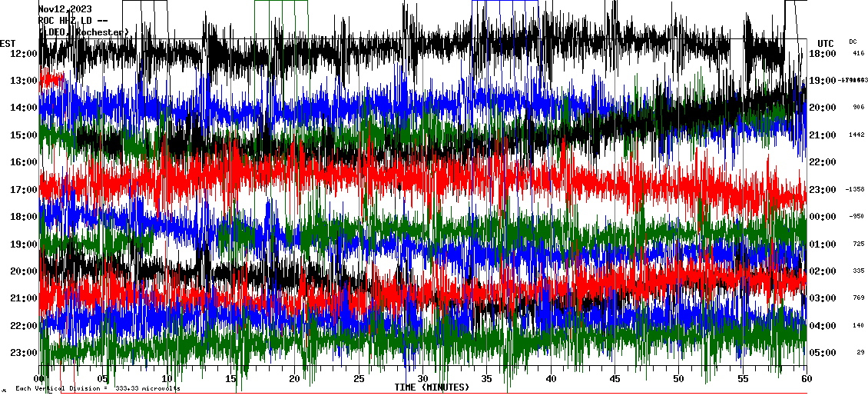Click the 30 minute axis tick label
Screen dimensions: 868x399
[422, 379]
